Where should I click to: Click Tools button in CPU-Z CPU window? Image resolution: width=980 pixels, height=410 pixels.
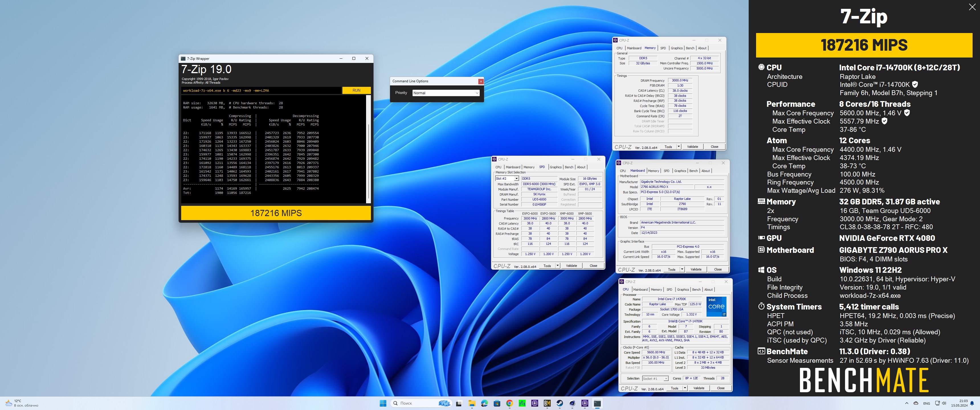tap(675, 388)
